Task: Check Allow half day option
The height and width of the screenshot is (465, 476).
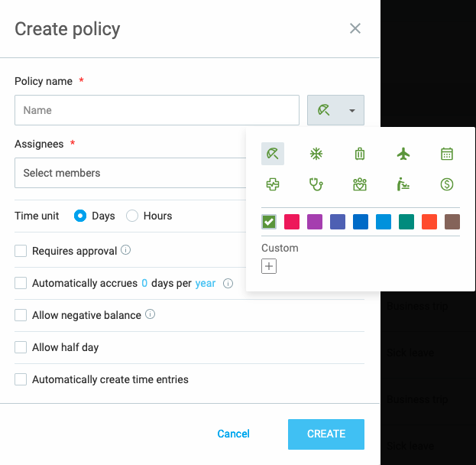Action: click(x=21, y=347)
